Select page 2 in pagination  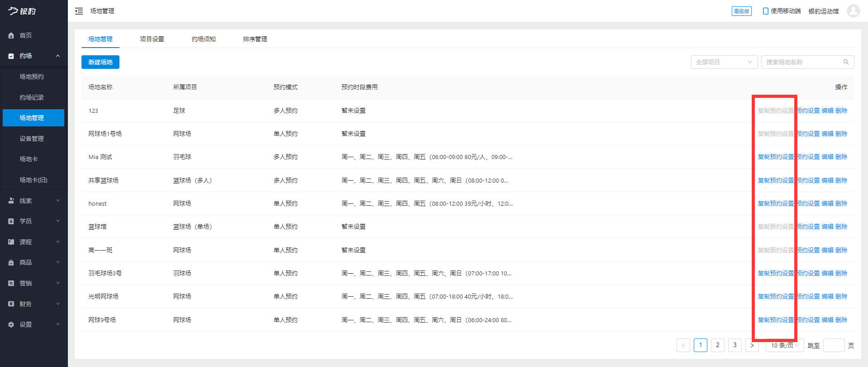tap(717, 345)
